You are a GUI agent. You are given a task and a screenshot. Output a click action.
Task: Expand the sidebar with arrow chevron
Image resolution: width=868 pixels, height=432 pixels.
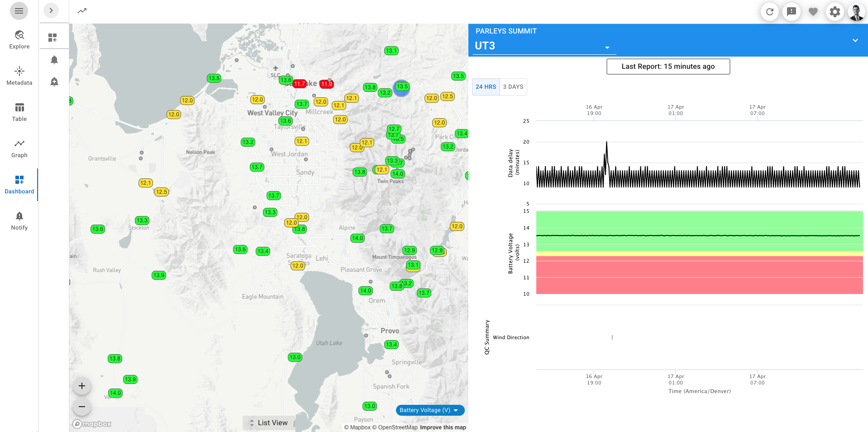51,10
